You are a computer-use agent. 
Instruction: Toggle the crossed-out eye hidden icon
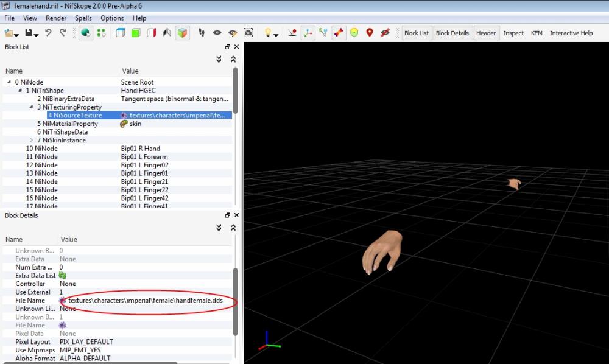coord(385,33)
